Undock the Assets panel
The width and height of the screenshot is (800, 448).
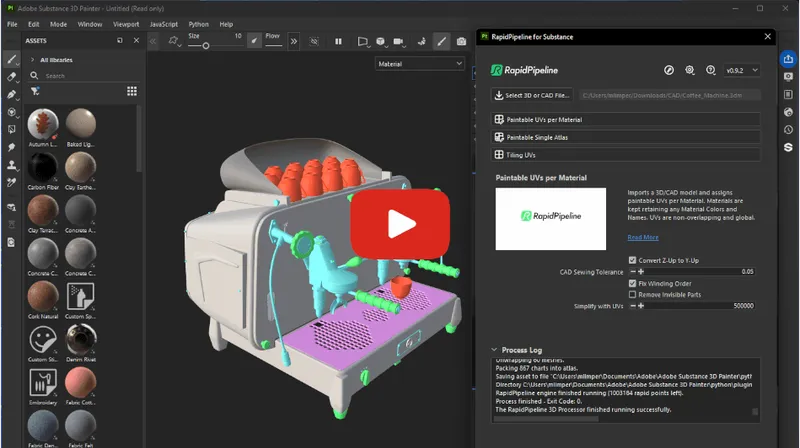(119, 40)
